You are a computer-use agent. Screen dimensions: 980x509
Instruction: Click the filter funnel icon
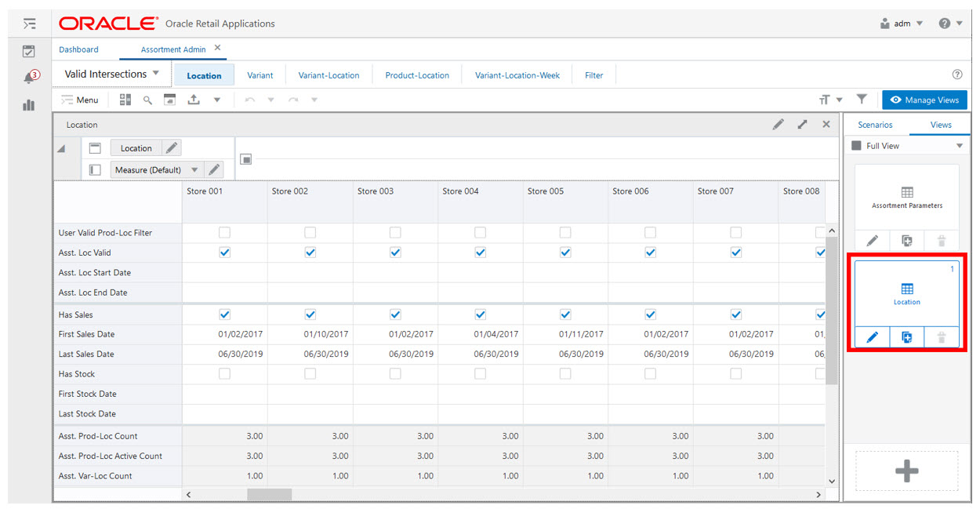point(862,100)
